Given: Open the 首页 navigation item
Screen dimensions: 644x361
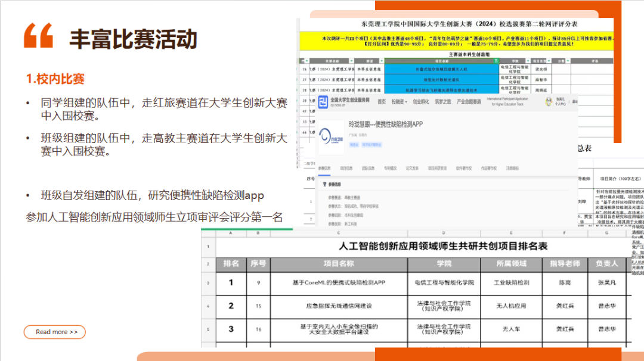Looking at the screenshot, I should point(381,102).
